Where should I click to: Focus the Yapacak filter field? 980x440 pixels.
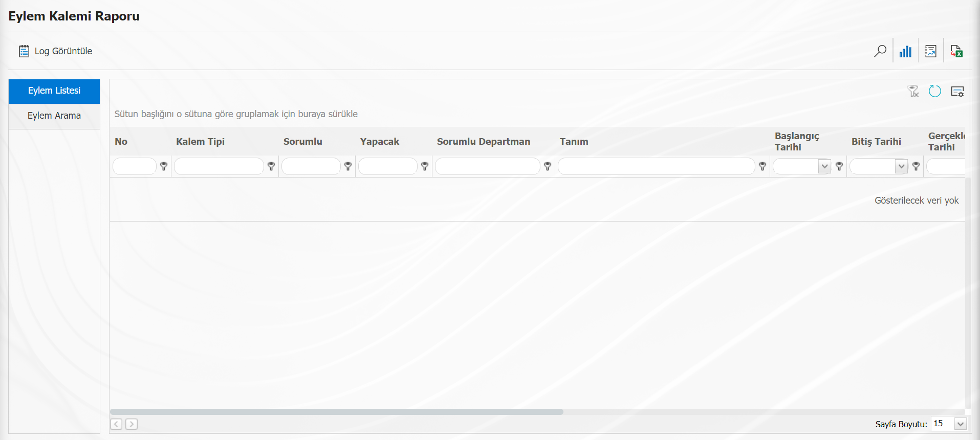pos(388,166)
